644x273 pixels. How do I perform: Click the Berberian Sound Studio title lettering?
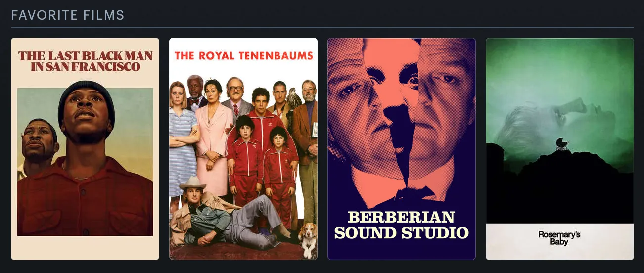click(x=401, y=225)
